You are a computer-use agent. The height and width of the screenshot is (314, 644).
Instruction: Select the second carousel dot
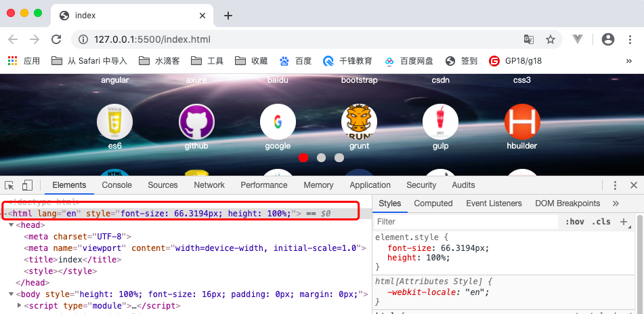pos(321,157)
